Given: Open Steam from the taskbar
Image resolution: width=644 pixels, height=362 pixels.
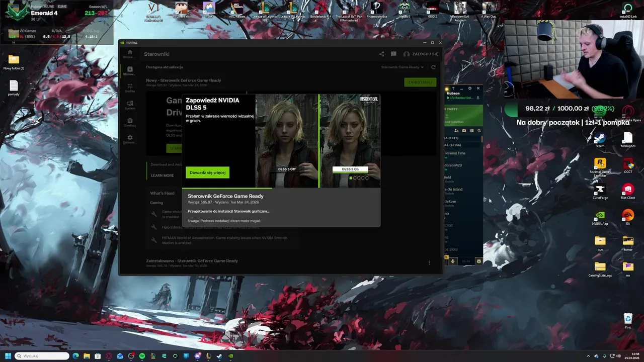Looking at the screenshot, I should coord(219,356).
